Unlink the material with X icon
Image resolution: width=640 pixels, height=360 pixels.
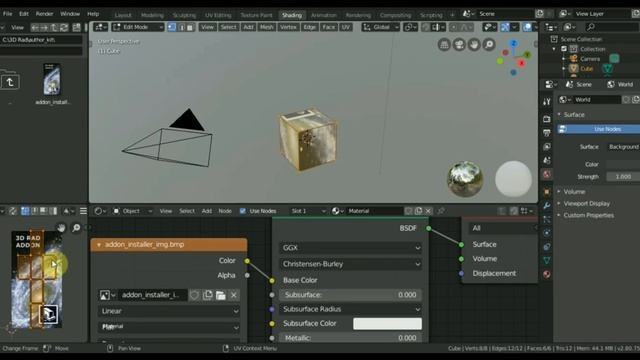click(x=428, y=211)
